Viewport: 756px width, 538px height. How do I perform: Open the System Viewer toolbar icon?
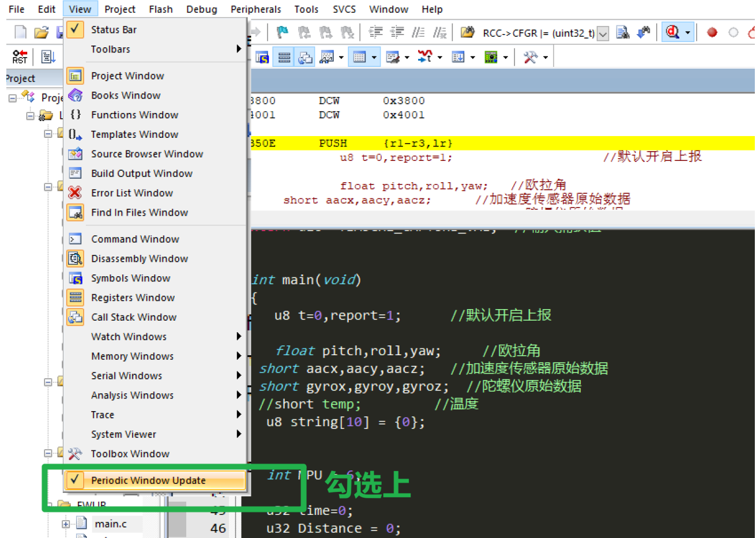coord(491,57)
